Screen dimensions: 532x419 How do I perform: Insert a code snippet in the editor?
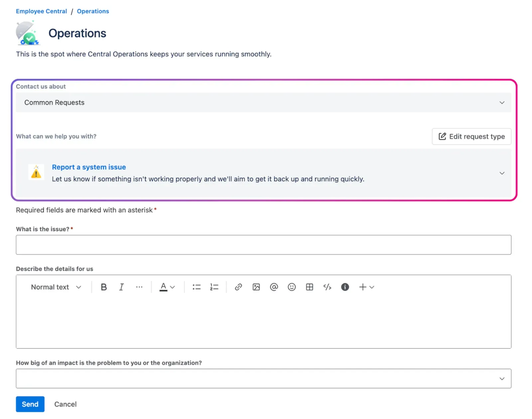327,287
